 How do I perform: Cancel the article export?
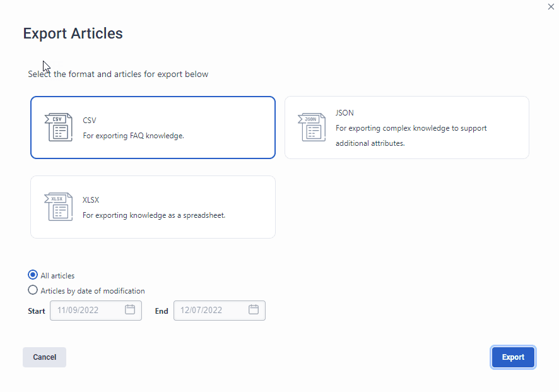(44, 357)
